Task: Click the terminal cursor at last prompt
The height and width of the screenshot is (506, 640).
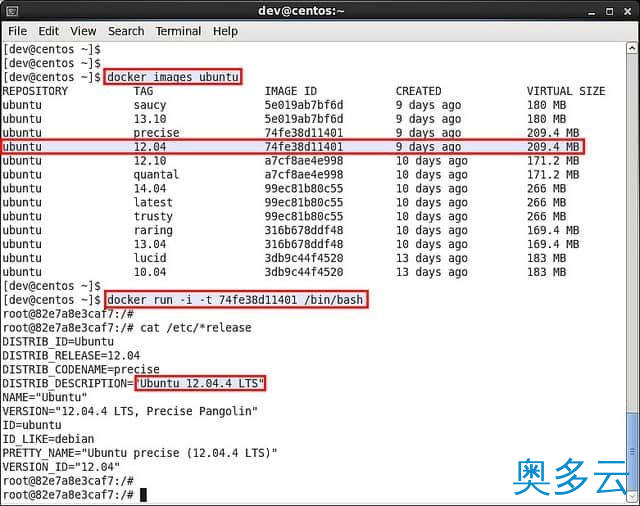Action: coord(143,495)
